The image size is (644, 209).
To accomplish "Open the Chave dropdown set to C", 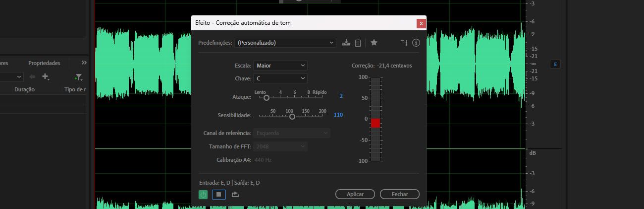I will pyautogui.click(x=280, y=78).
